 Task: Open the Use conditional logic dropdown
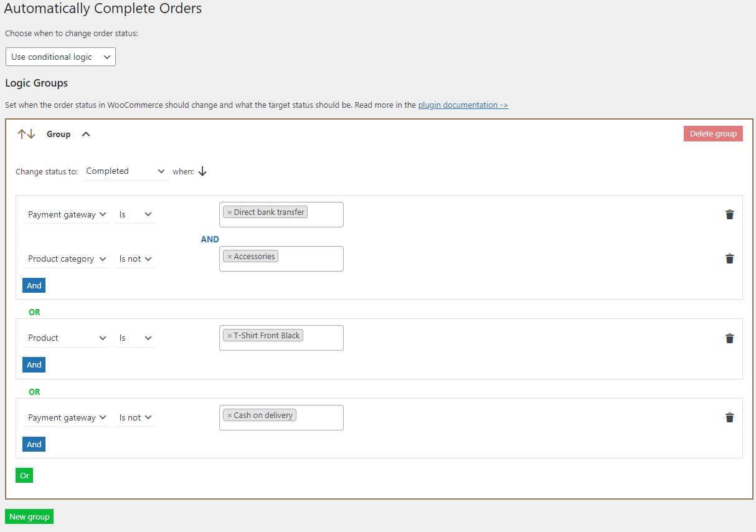click(x=60, y=56)
